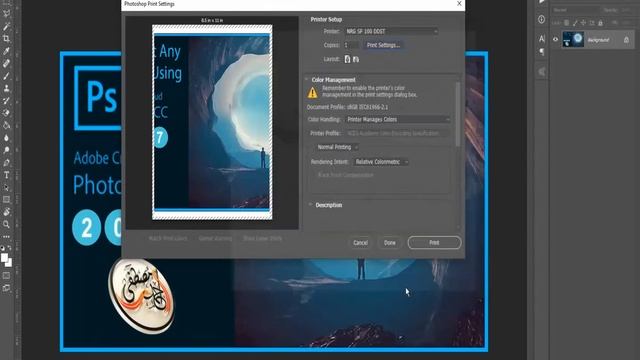Select the History Brush tool

[7, 100]
